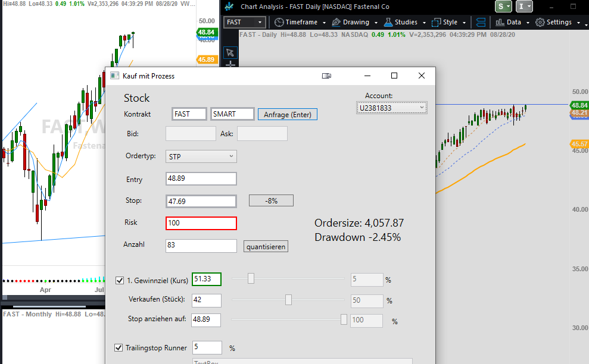This screenshot has width=589, height=364.
Task: Open the Account U2381833 dropdown
Action: (x=391, y=108)
